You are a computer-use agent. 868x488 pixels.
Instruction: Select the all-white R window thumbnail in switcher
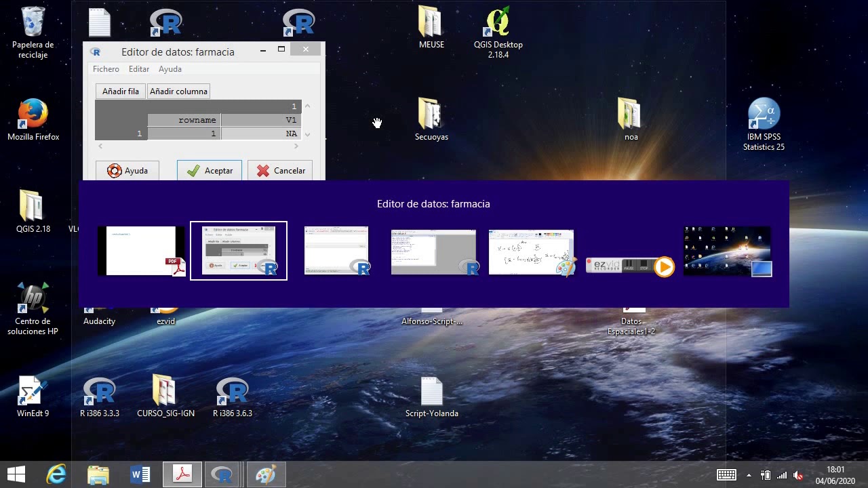(x=336, y=251)
